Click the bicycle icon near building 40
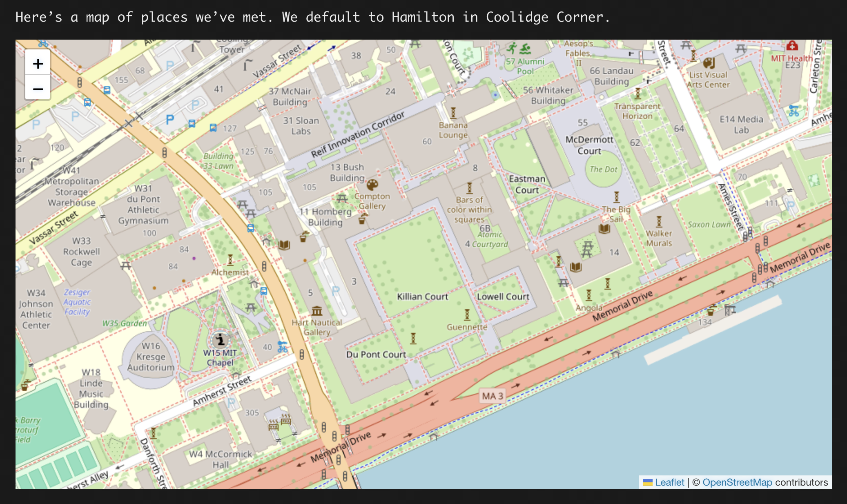Viewport: 847px width, 504px height. (282, 347)
